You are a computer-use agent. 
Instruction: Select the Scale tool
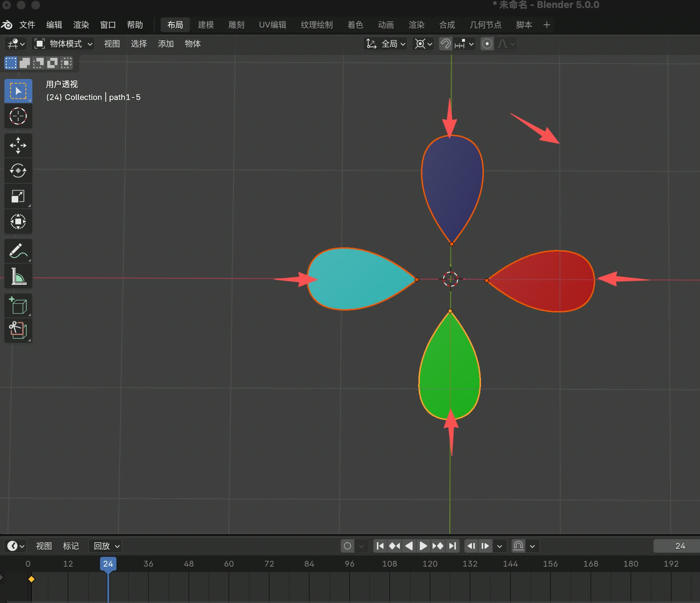coord(18,196)
